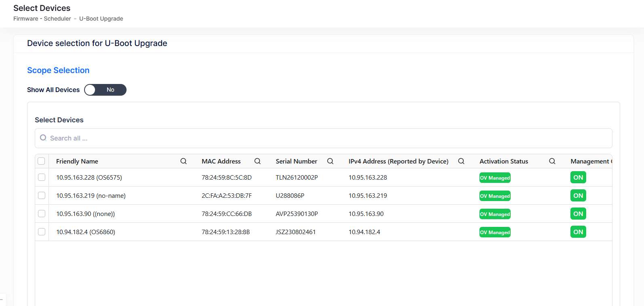Click friendly name 10.95.163.219 (no-name)
This screenshot has height=306, width=644.
(91, 195)
